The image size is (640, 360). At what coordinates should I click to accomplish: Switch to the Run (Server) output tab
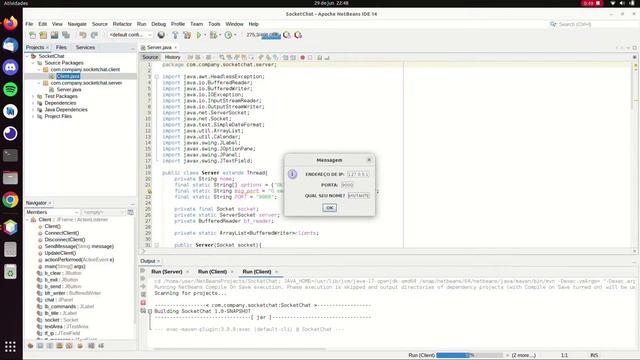pos(167,271)
